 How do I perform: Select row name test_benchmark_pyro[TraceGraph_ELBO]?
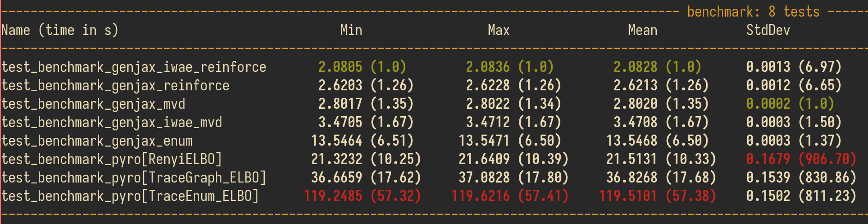tap(134, 178)
